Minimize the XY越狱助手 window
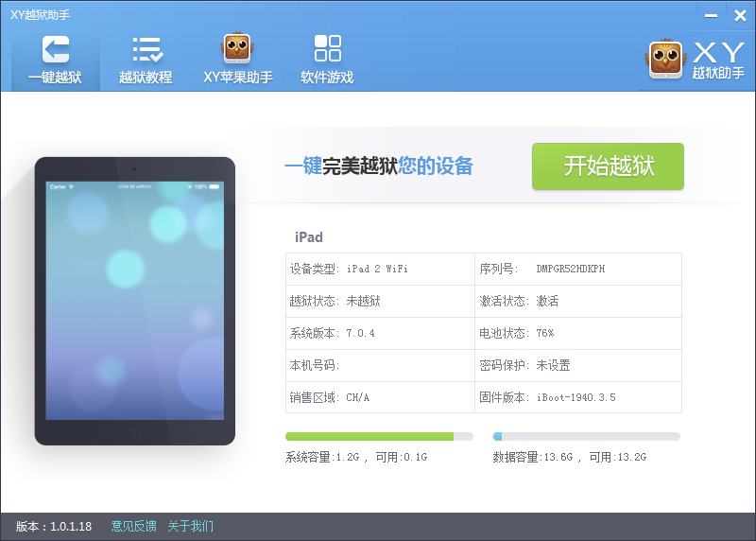756x541 pixels. (711, 16)
